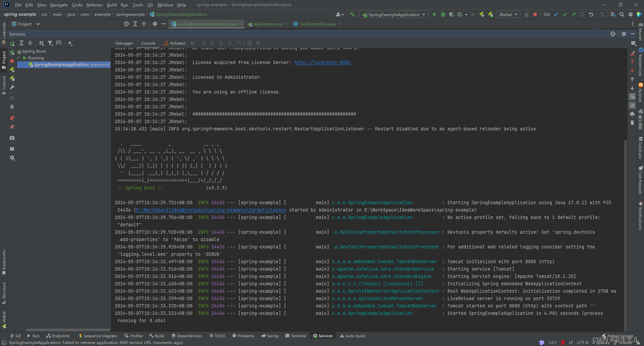Open Database tool window on right
Image resolution: width=644 pixels, height=346 pixels.
tap(640, 148)
